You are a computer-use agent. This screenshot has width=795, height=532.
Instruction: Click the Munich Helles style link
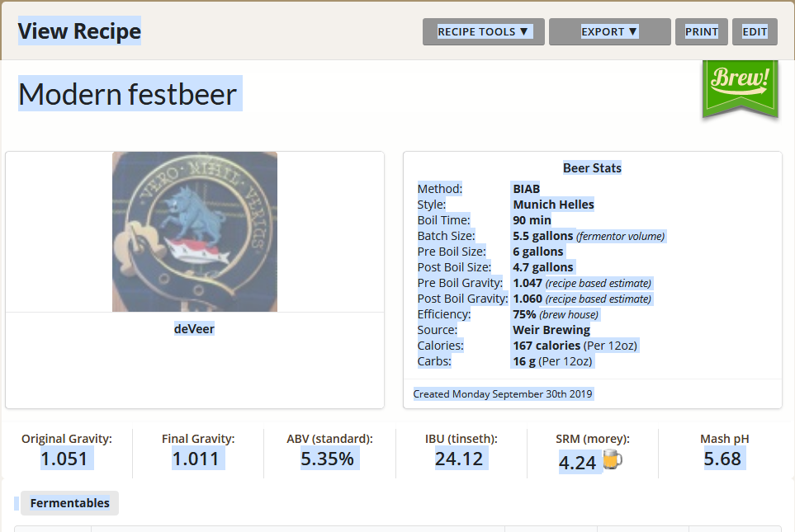[x=553, y=205]
